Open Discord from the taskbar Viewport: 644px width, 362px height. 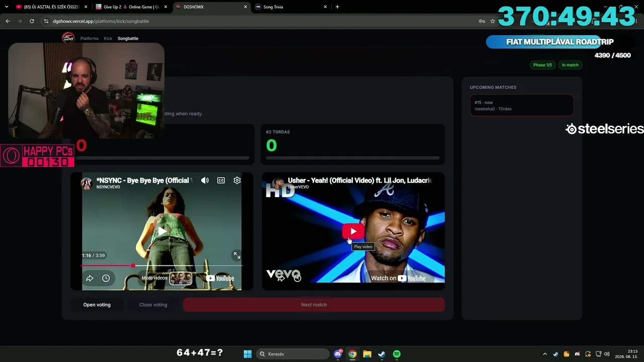[x=338, y=354]
